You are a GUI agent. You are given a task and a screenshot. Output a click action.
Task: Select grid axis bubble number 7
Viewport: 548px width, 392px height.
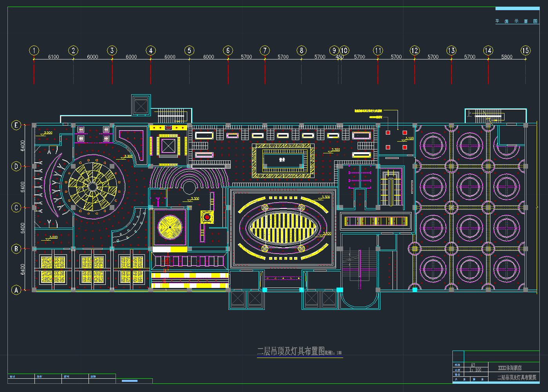[265, 50]
